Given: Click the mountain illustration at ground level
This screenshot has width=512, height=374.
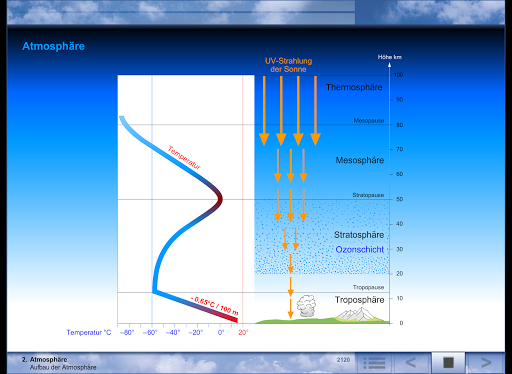Looking at the screenshot, I should [x=358, y=314].
